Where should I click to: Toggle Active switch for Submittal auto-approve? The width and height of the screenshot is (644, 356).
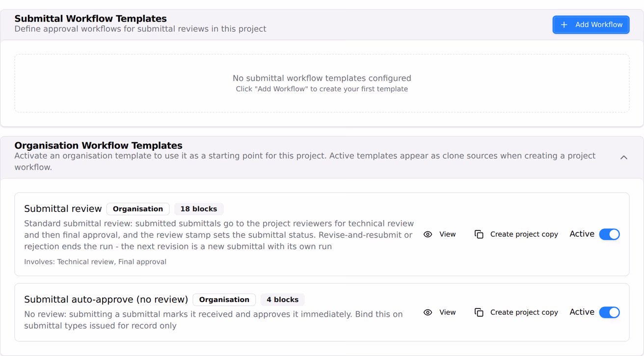[x=610, y=312]
